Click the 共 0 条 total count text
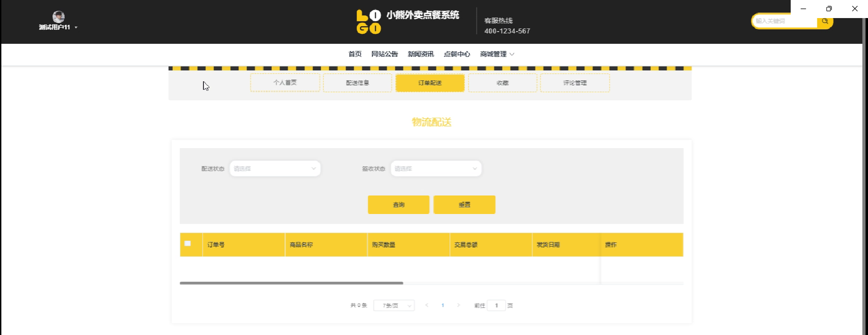 point(359,306)
